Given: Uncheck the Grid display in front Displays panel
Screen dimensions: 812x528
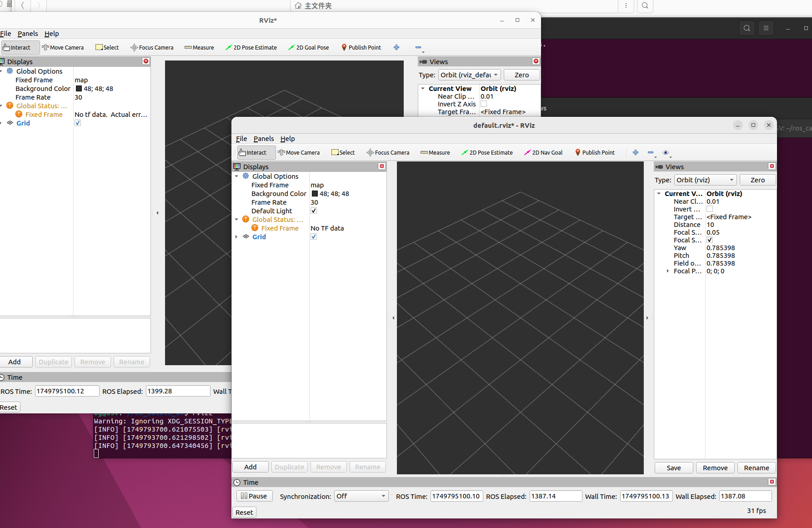Looking at the screenshot, I should point(314,237).
